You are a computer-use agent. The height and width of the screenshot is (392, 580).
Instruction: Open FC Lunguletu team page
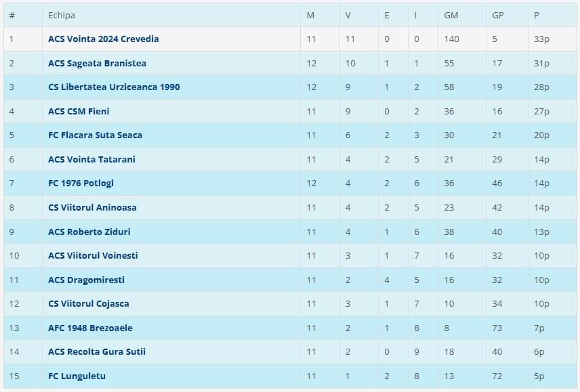[77, 376]
